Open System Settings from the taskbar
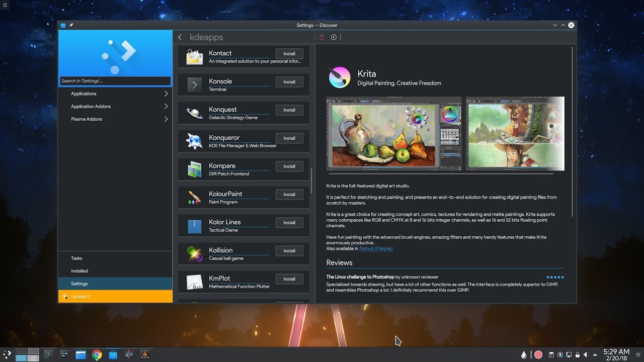644x362 pixels. pos(64,354)
